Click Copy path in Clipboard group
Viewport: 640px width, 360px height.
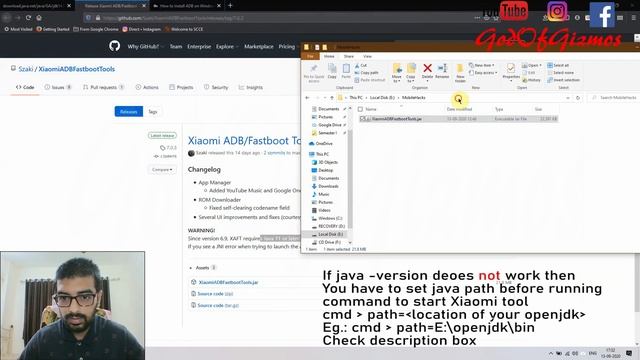tap(367, 73)
